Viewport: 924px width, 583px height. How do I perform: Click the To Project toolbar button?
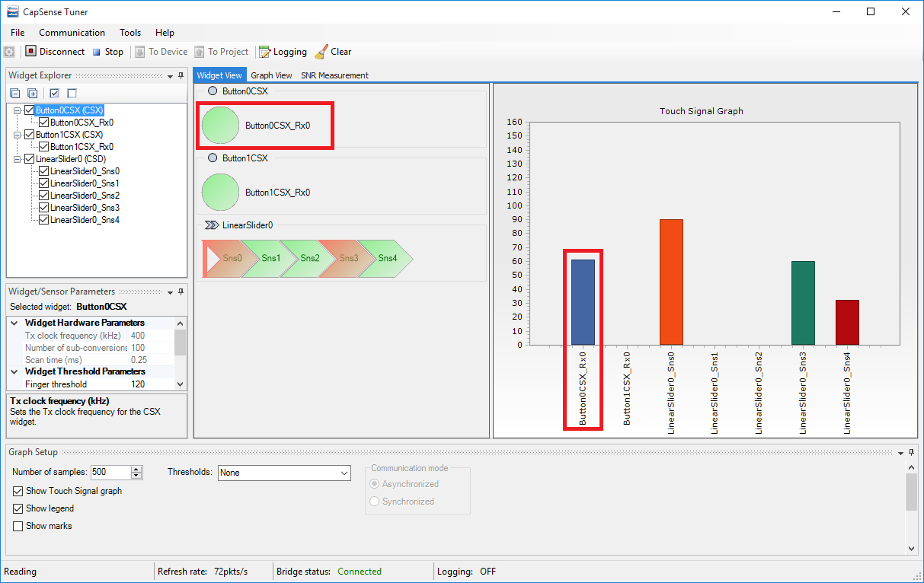(x=222, y=52)
